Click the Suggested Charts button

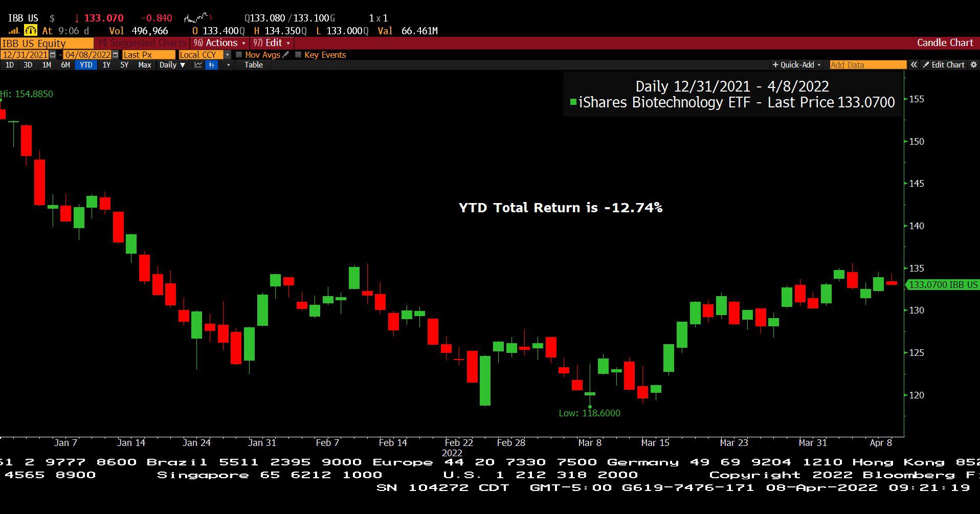pyautogui.click(x=142, y=43)
